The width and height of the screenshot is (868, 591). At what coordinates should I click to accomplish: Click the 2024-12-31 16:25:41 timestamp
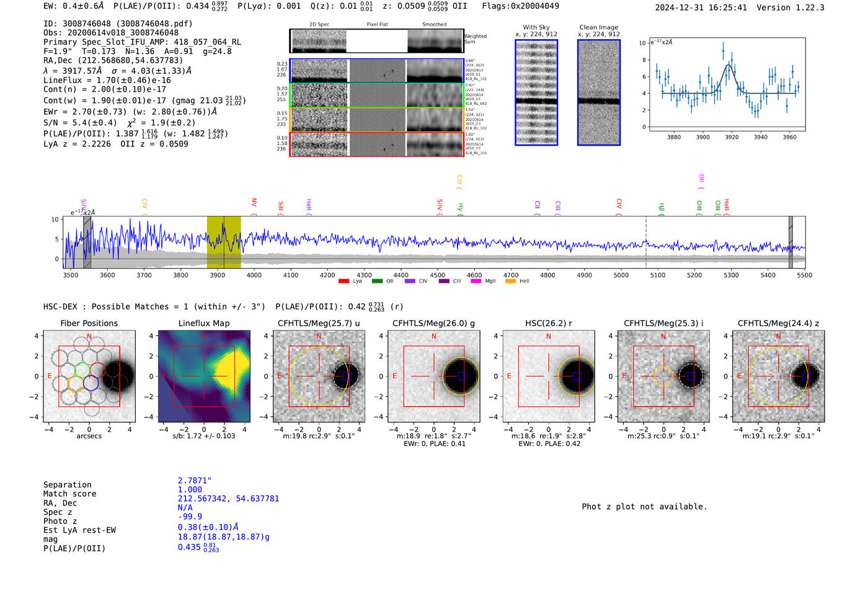point(701,7)
